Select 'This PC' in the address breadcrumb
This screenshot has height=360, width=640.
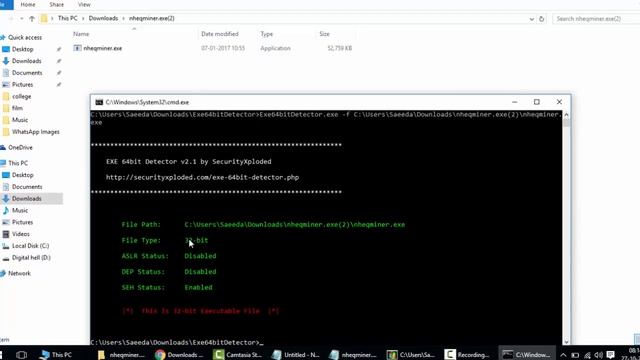67,18
